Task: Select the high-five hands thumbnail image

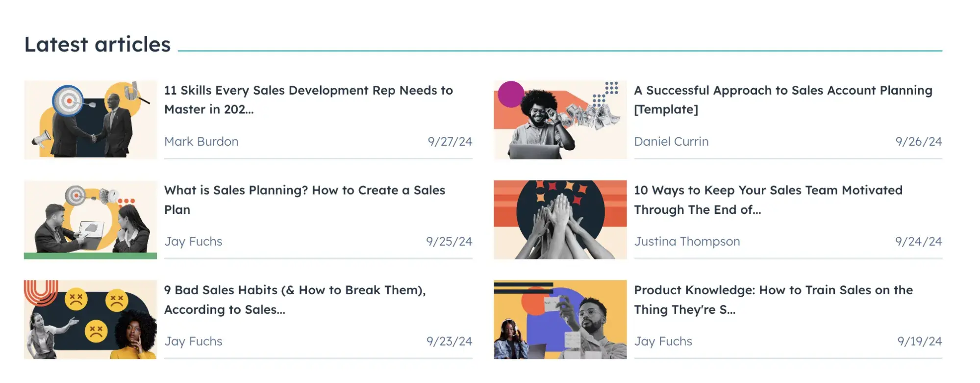Action: pos(560,220)
